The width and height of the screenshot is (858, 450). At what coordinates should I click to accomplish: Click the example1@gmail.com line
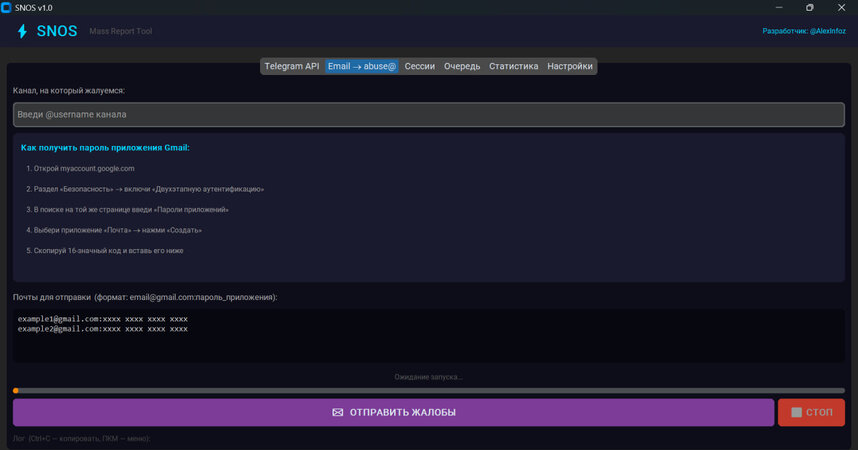(103, 319)
